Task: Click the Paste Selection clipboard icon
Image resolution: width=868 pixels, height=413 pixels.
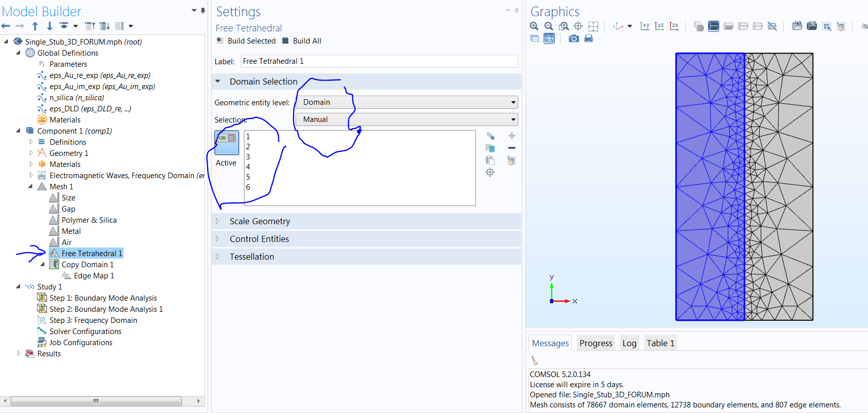Action: [490, 160]
